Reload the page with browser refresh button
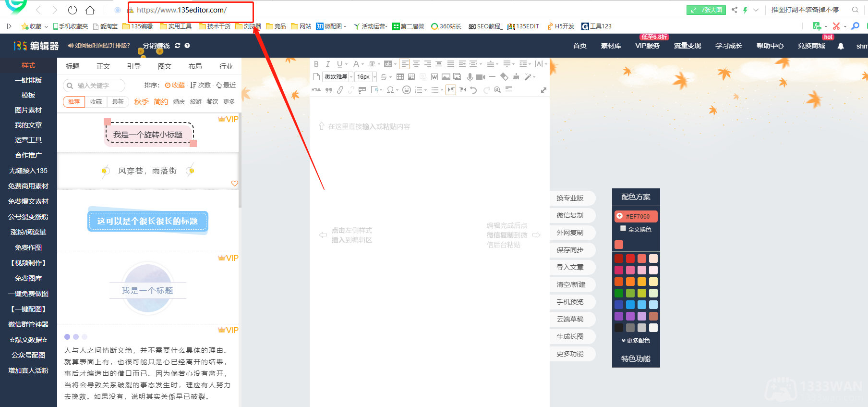The height and width of the screenshot is (407, 868). click(x=72, y=10)
